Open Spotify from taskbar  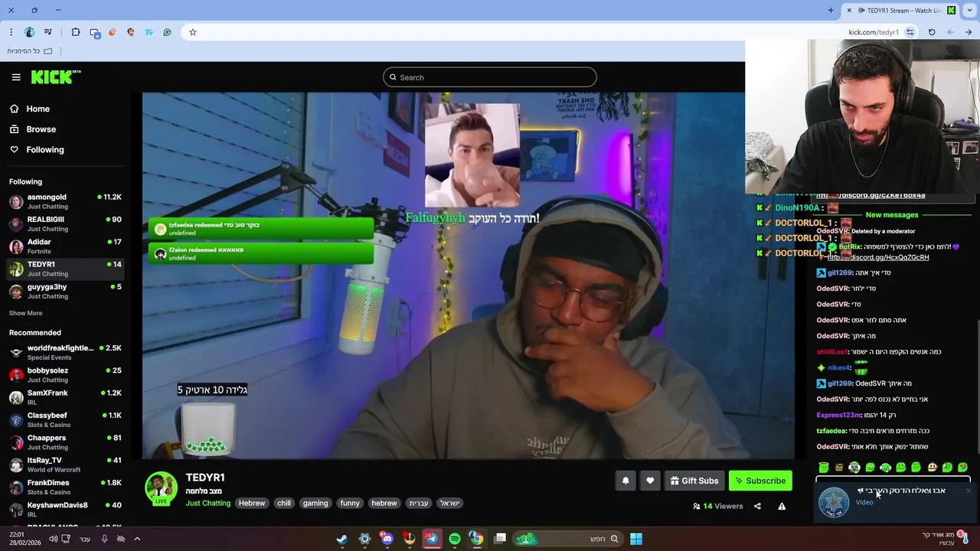[x=455, y=539]
